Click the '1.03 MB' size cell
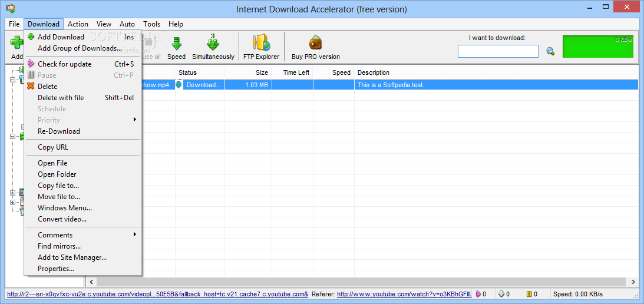The width and height of the screenshot is (644, 304). click(248, 85)
